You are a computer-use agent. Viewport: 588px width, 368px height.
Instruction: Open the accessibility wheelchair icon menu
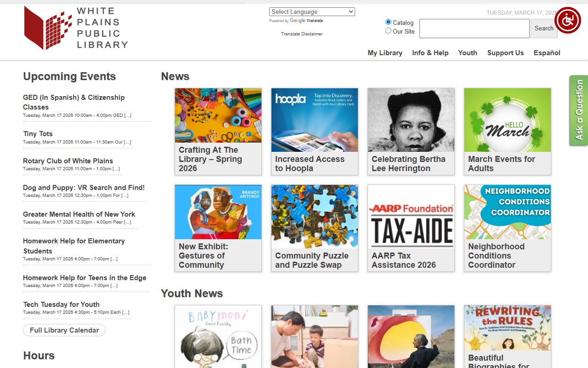[x=567, y=20]
